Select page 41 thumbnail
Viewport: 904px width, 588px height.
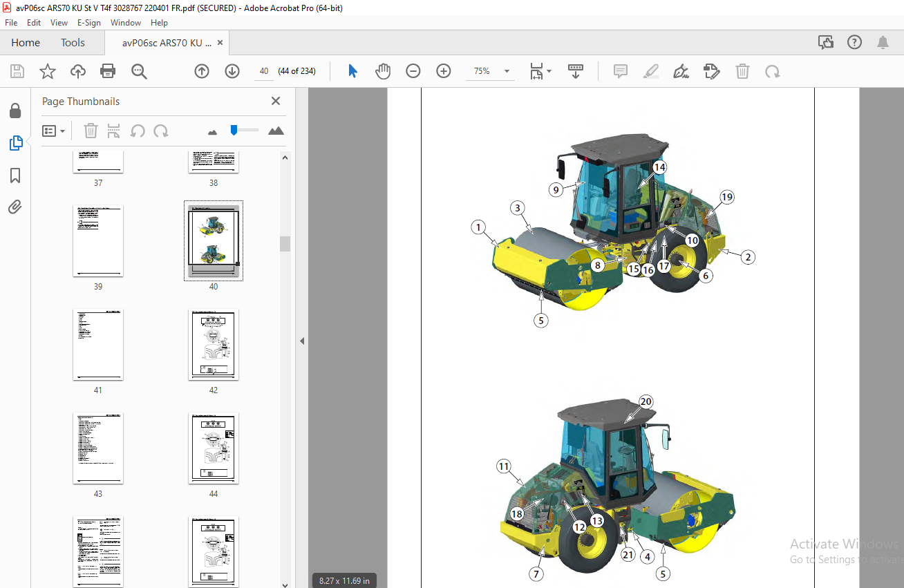coord(98,345)
